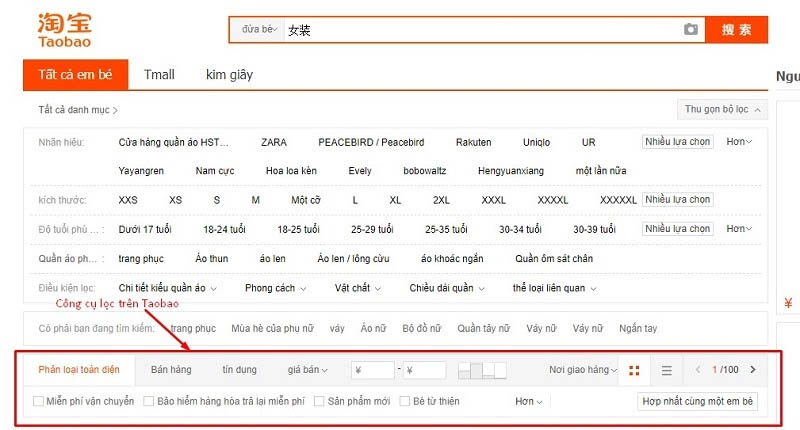Viewport: 800px width, 430px height.
Task: Filter by brand ZARA
Action: (273, 142)
